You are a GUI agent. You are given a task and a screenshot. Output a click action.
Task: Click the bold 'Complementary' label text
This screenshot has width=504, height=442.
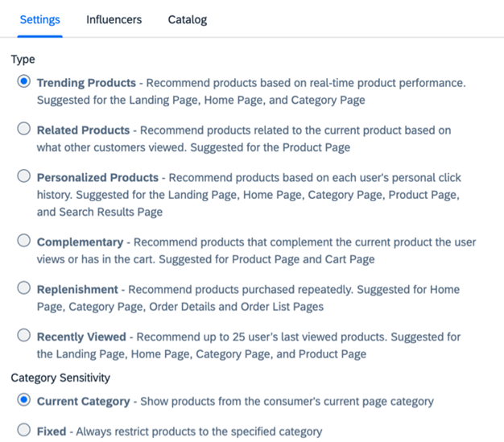tap(80, 242)
